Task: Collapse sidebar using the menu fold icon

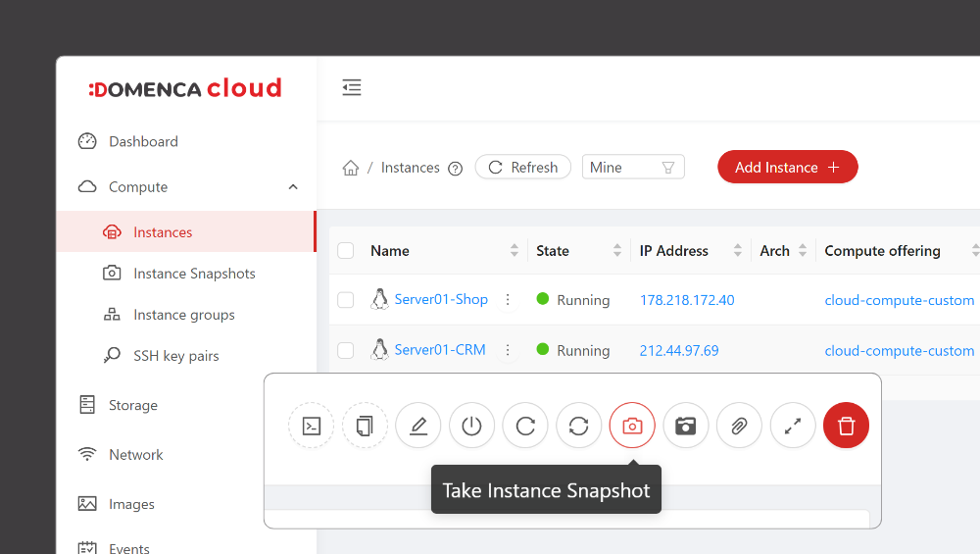Action: coord(352,88)
